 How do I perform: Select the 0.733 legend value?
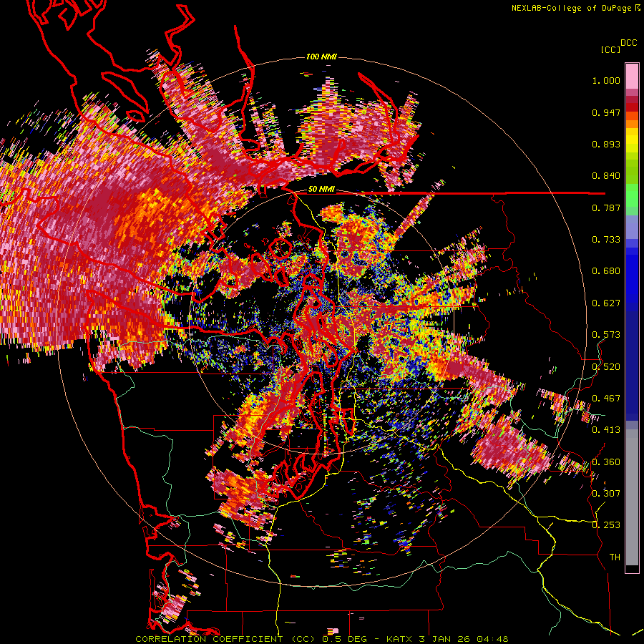click(x=606, y=240)
